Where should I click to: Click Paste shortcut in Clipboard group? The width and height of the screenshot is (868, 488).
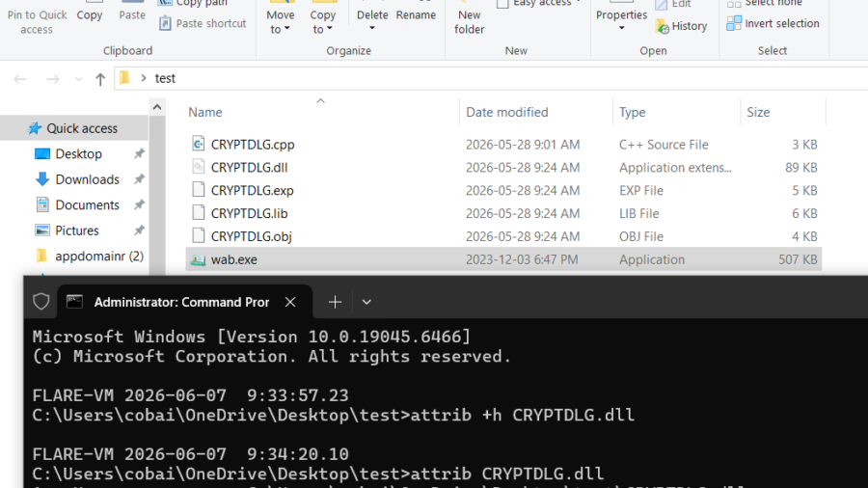click(x=203, y=23)
